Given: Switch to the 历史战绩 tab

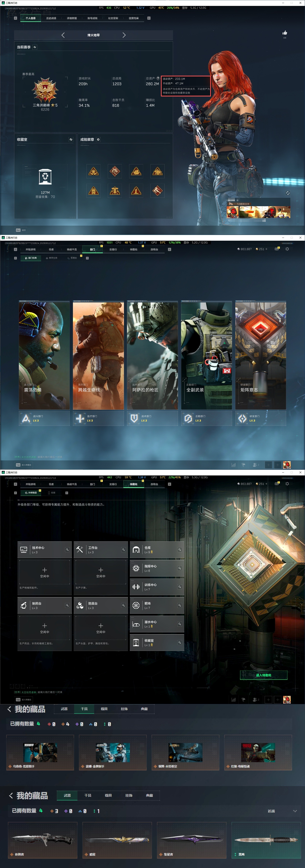Looking at the screenshot, I should 51,18.
